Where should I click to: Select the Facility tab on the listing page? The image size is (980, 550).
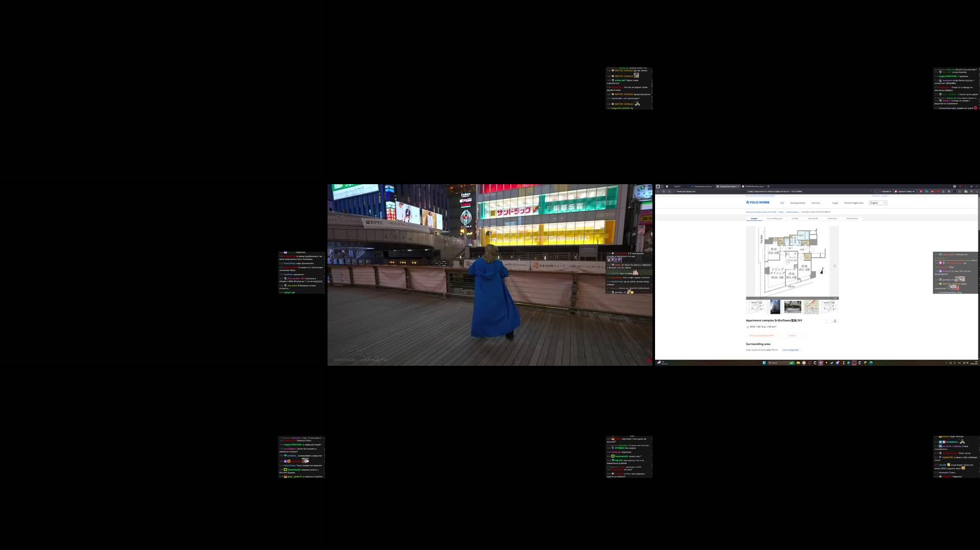click(x=795, y=218)
